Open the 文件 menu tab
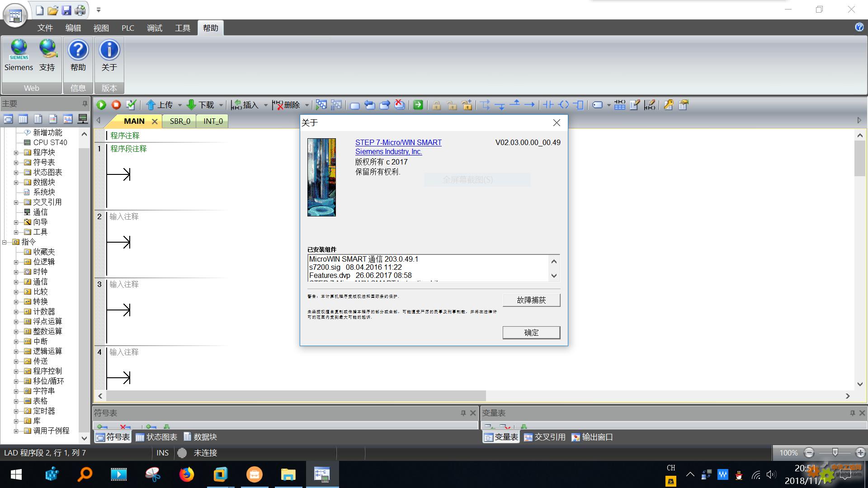This screenshot has height=488, width=868. point(45,28)
